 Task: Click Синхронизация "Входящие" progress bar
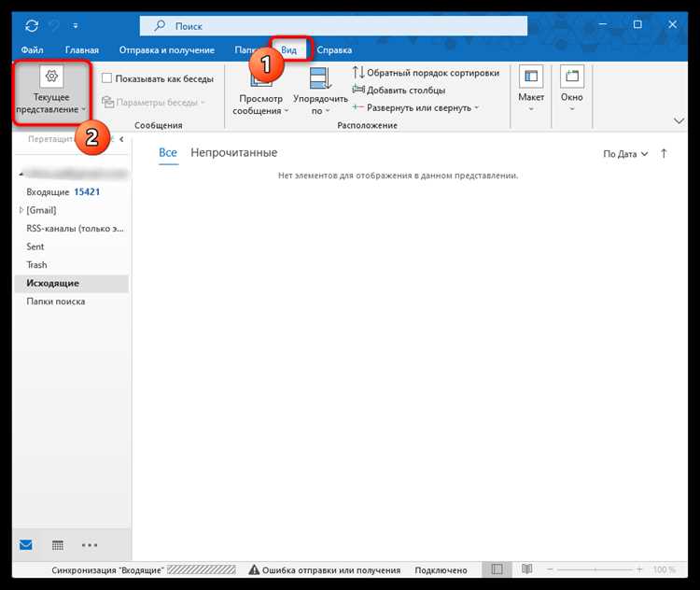tap(202, 569)
